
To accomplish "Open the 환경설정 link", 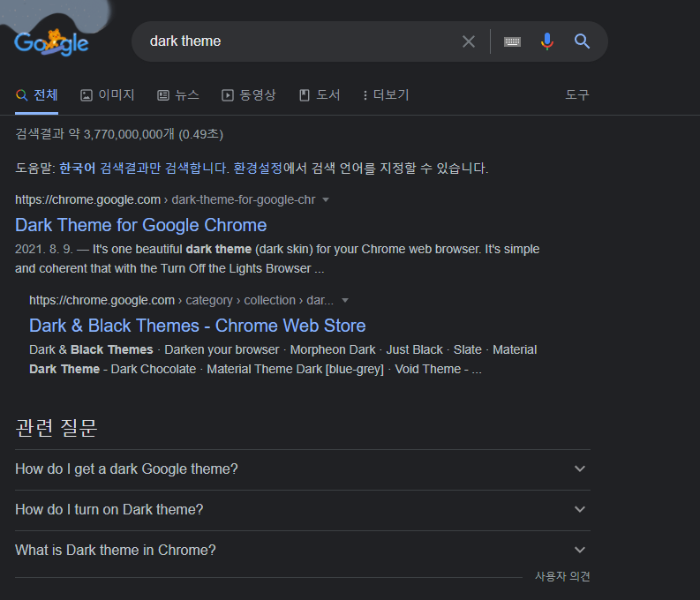I will click(x=258, y=169).
